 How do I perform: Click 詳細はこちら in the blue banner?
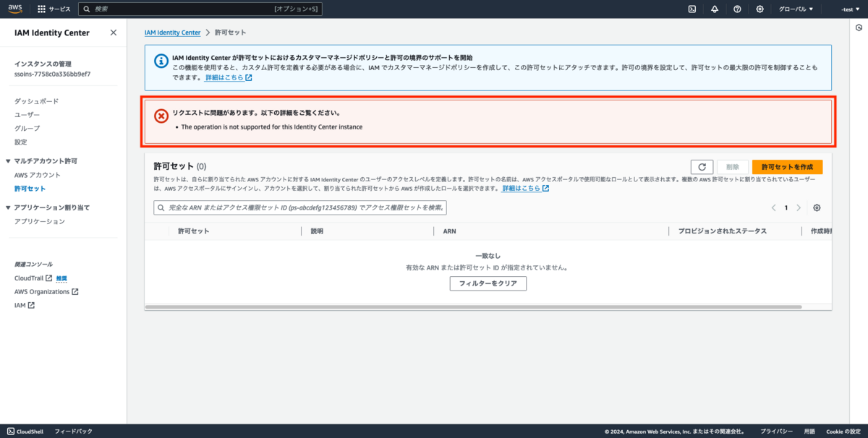(229, 77)
